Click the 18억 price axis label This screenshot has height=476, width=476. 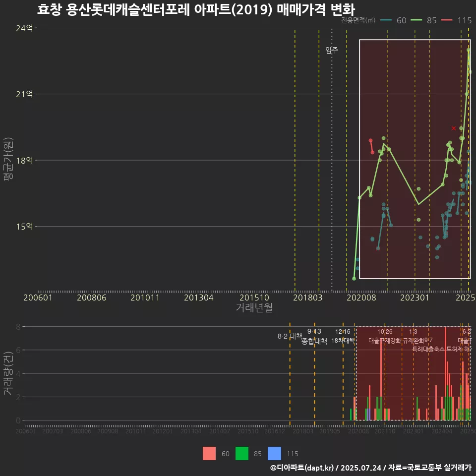pyautogui.click(x=24, y=160)
